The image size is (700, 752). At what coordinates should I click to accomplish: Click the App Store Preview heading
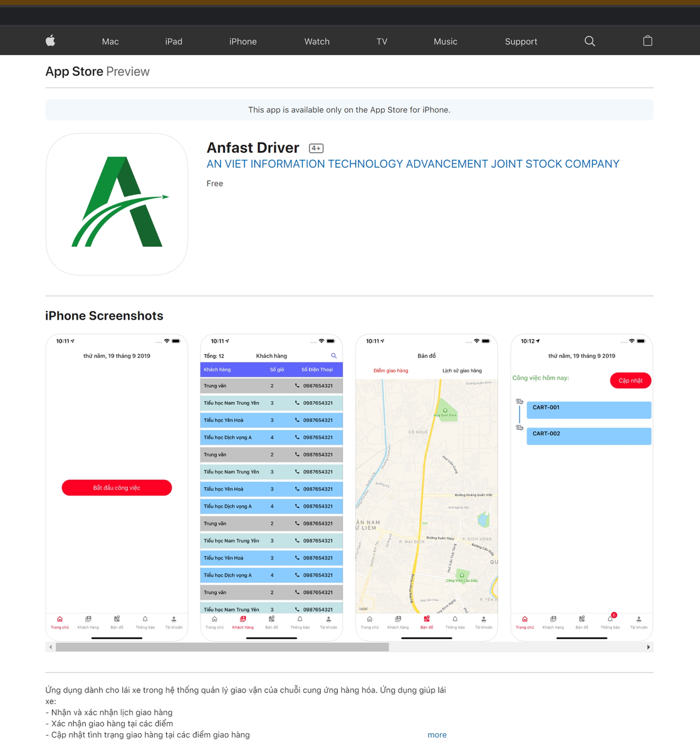coord(98,71)
